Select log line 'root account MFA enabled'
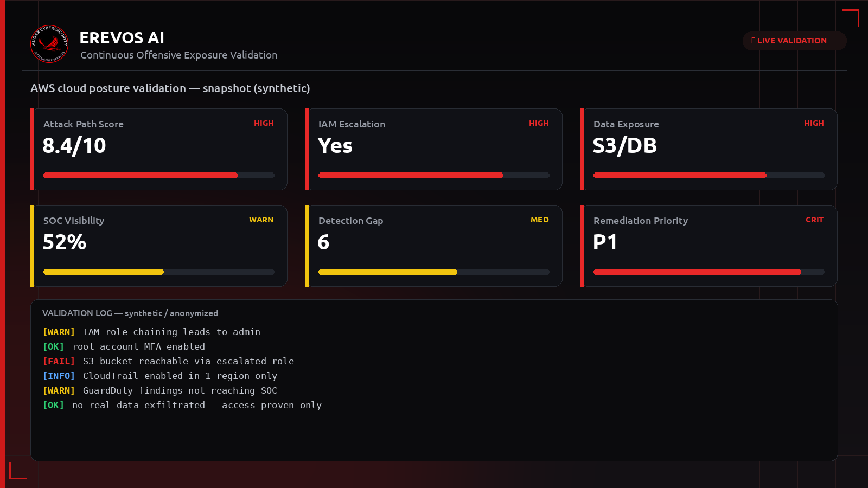Screen dimensions: 868x488 click(139, 346)
